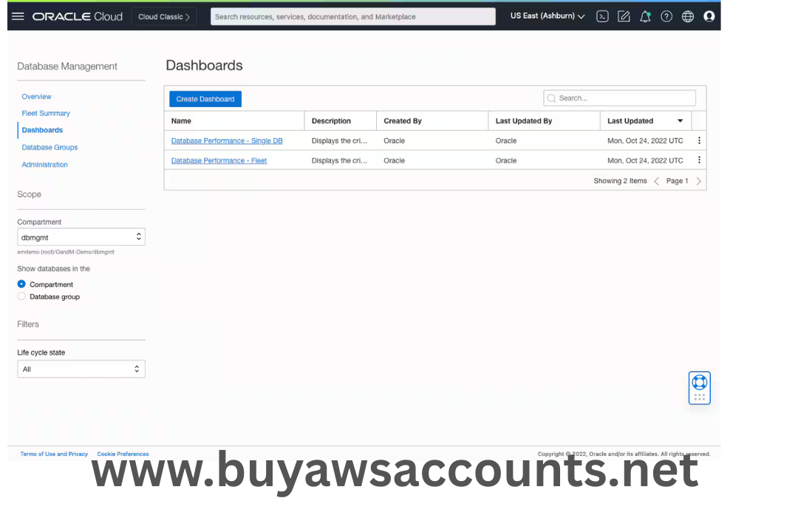Toggle the Last Updated sort arrow
This screenshot has width=798, height=532.
(680, 120)
